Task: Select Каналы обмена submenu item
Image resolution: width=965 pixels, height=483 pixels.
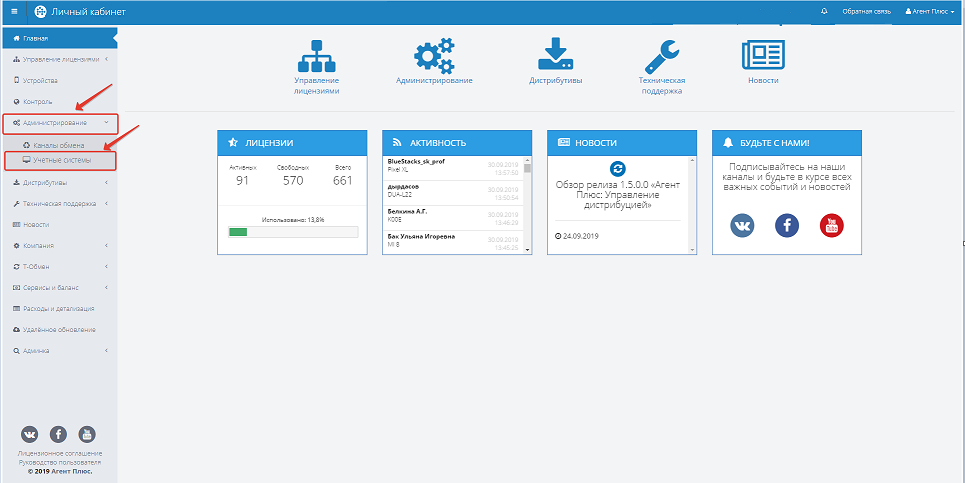Action: [x=58, y=145]
